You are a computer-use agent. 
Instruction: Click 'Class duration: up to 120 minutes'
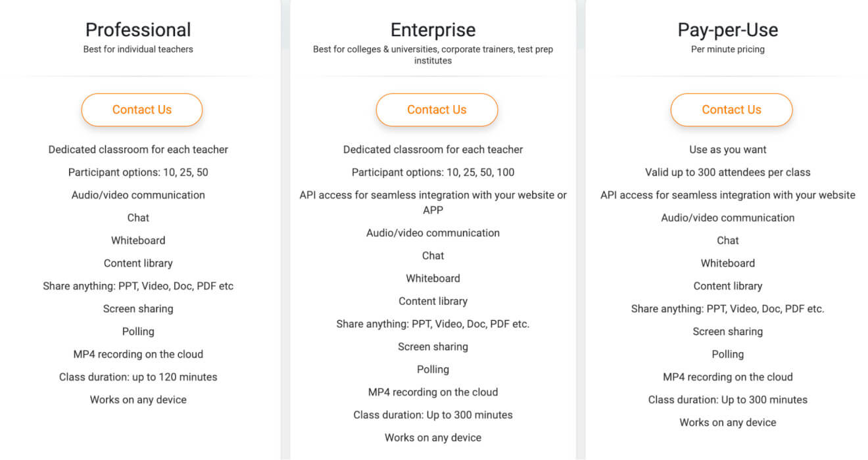[138, 377]
